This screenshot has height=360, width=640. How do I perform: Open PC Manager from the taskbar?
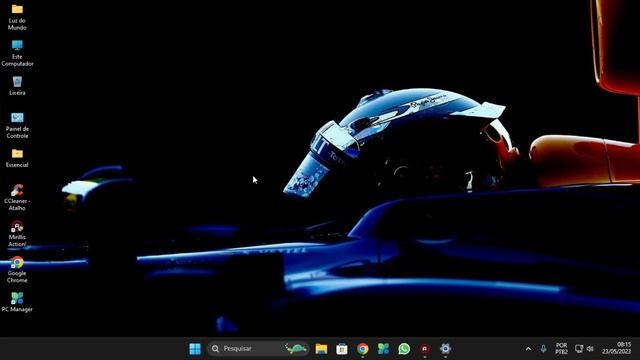point(383,349)
